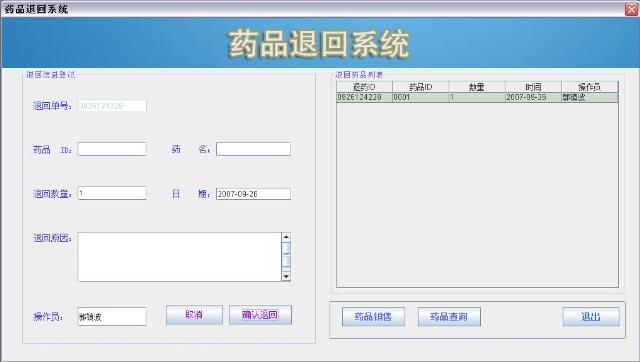Sort by 时间 column header

click(x=533, y=87)
